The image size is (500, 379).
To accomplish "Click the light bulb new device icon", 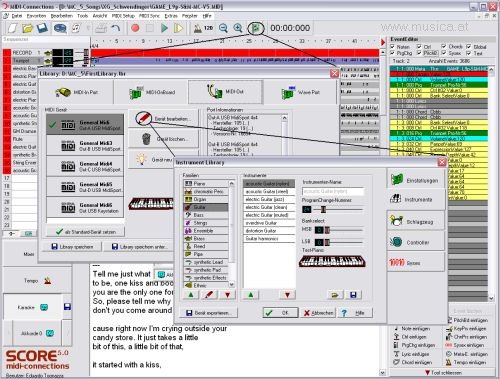I will click(x=142, y=159).
